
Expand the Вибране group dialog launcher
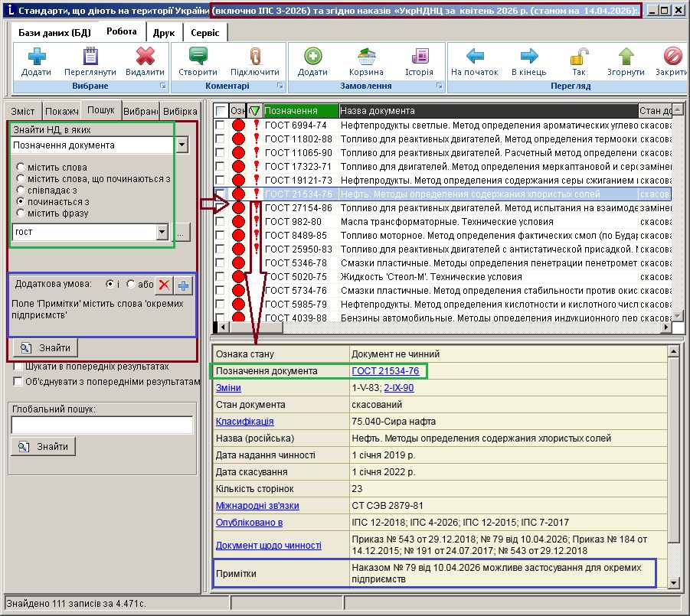point(162,86)
